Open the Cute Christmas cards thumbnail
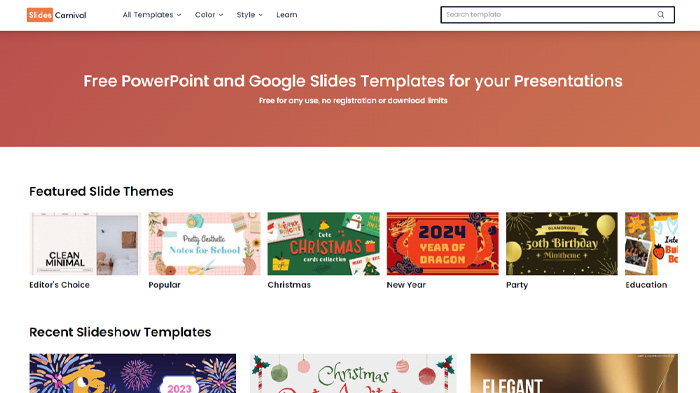700x393 pixels. [x=323, y=243]
